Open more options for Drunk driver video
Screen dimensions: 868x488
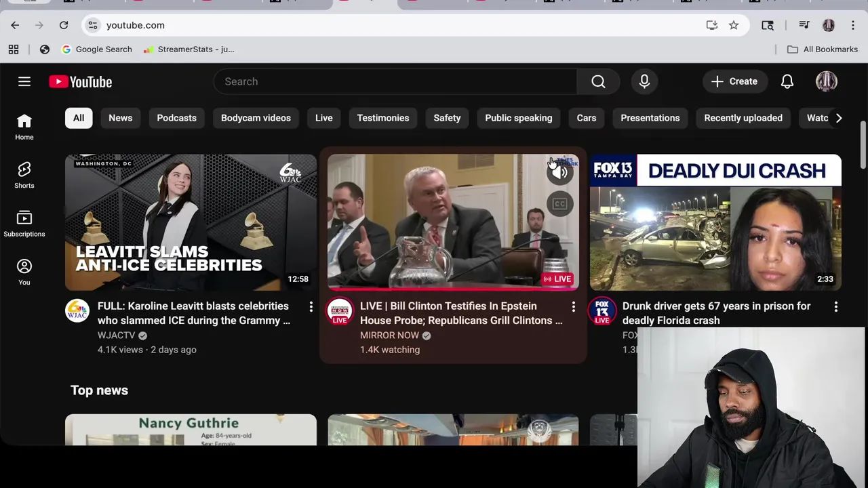[836, 307]
